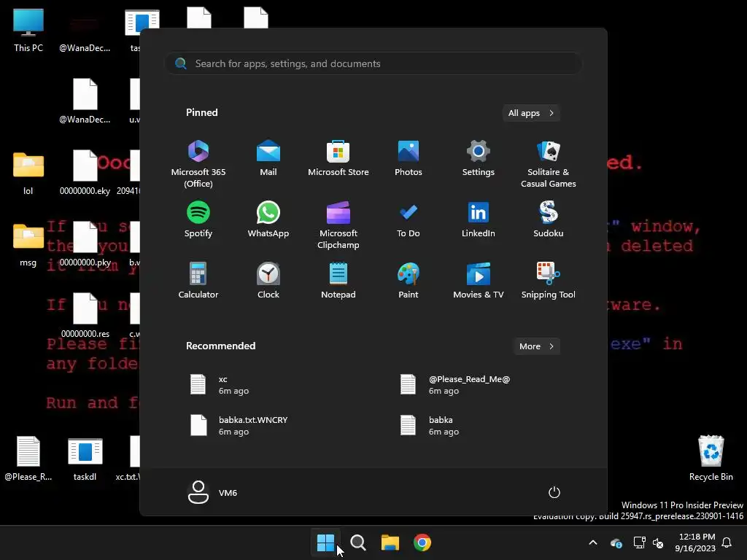Click the network status tray icon
This screenshot has height=560, width=747.
[x=639, y=542]
